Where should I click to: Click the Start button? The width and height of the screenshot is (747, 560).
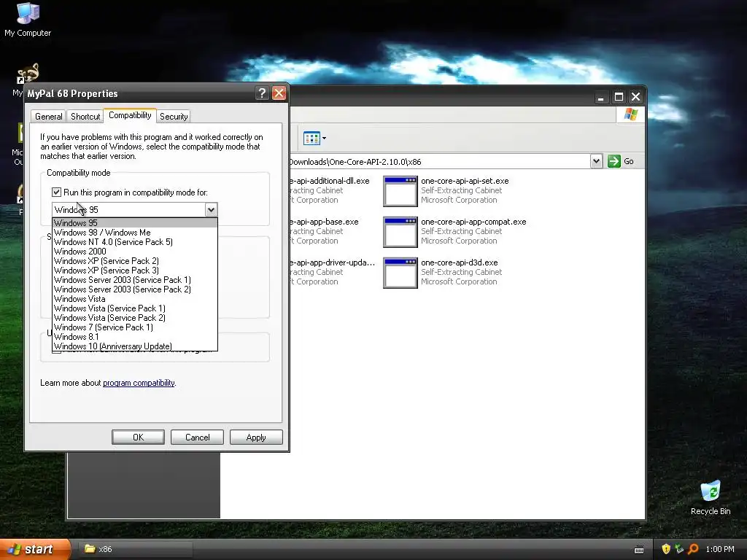click(x=34, y=549)
